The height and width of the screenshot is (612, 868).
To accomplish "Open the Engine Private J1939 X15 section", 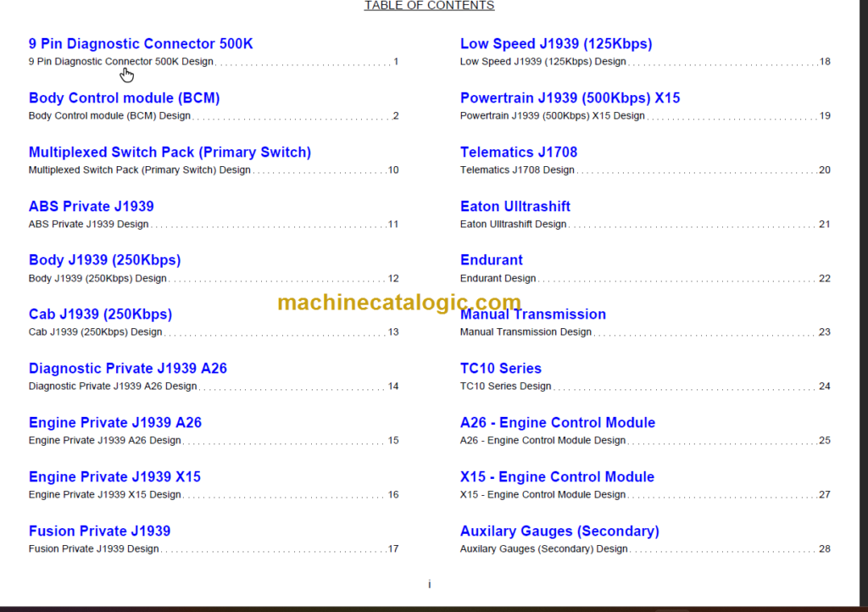I will tap(114, 476).
